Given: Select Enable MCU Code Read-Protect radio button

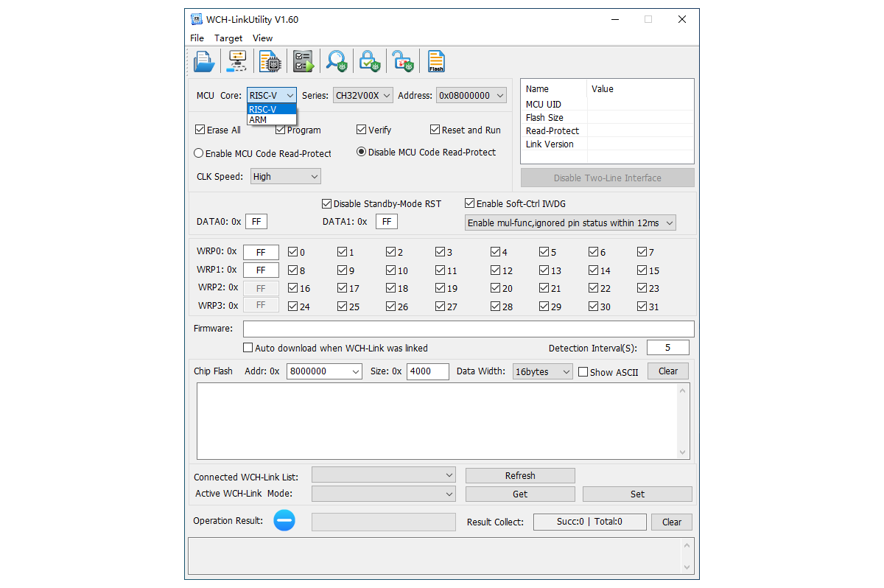Looking at the screenshot, I should (x=199, y=153).
